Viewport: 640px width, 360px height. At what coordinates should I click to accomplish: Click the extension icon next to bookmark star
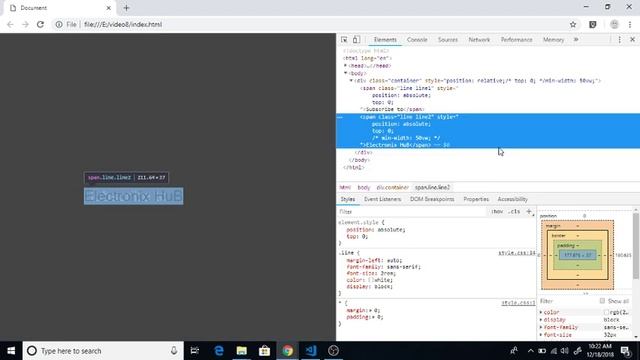point(593,24)
